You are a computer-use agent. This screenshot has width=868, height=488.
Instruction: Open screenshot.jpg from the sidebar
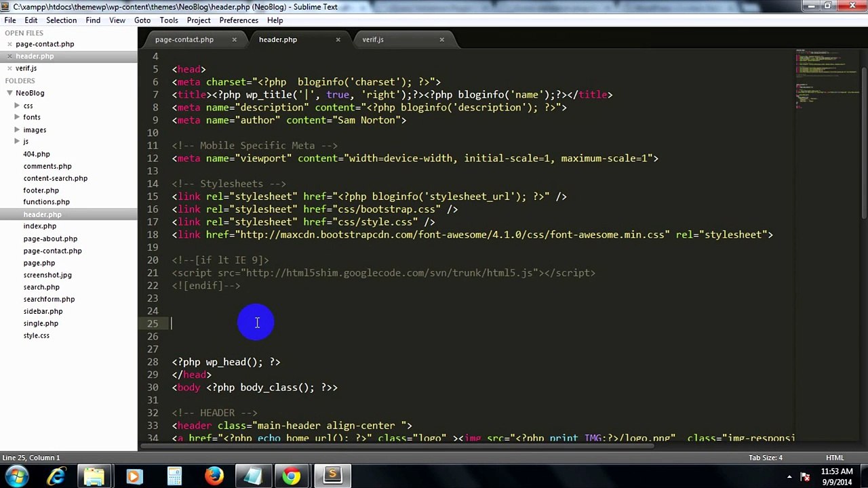click(47, 275)
